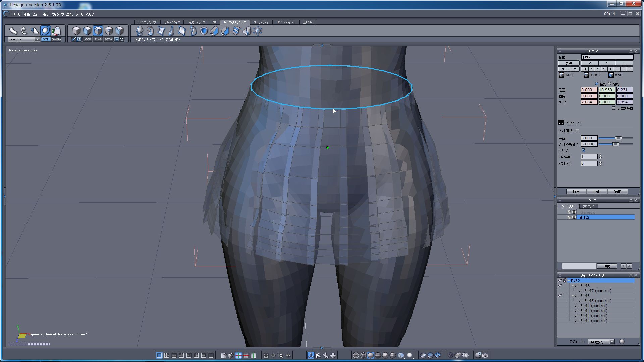This screenshot has width=644, height=362.
Task: Select the LOOP selection mode
Action: [87, 39]
